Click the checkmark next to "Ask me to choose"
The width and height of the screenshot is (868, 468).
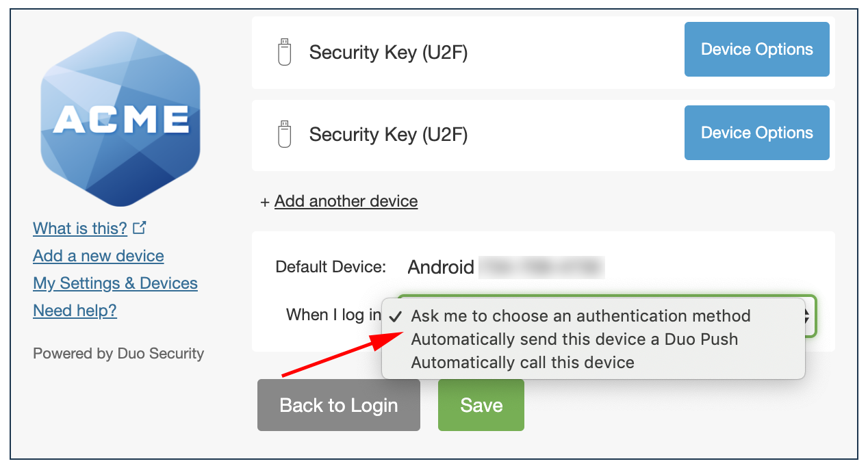[395, 317]
